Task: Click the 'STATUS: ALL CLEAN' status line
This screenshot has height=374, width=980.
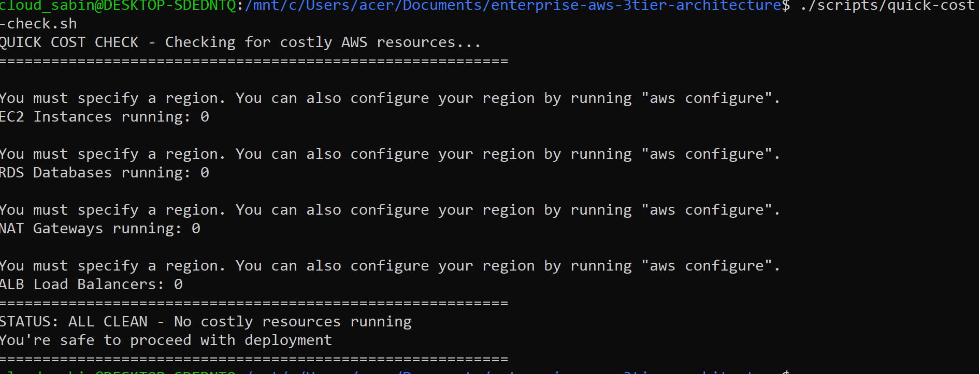Action: coord(206,322)
